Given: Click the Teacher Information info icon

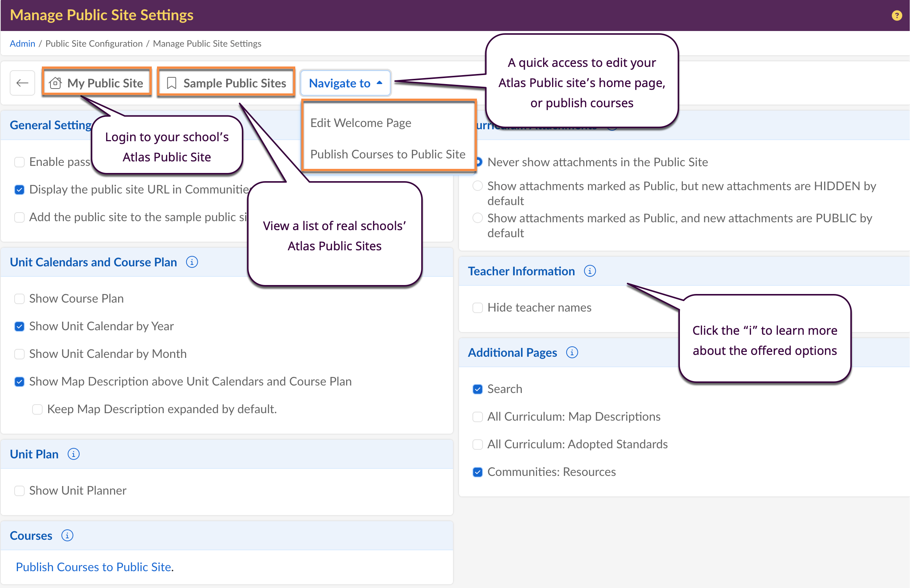Looking at the screenshot, I should click(x=590, y=271).
